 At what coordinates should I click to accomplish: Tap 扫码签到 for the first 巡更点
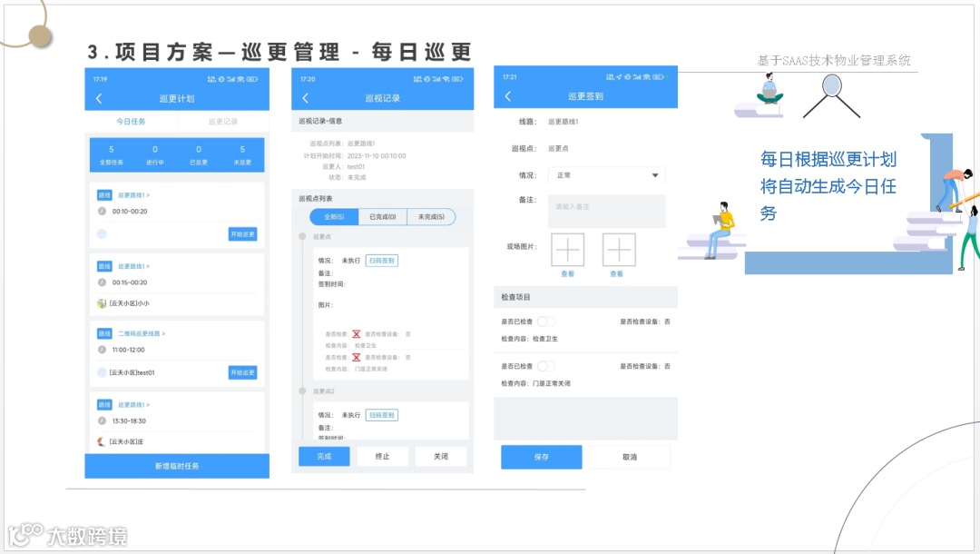click(x=382, y=260)
